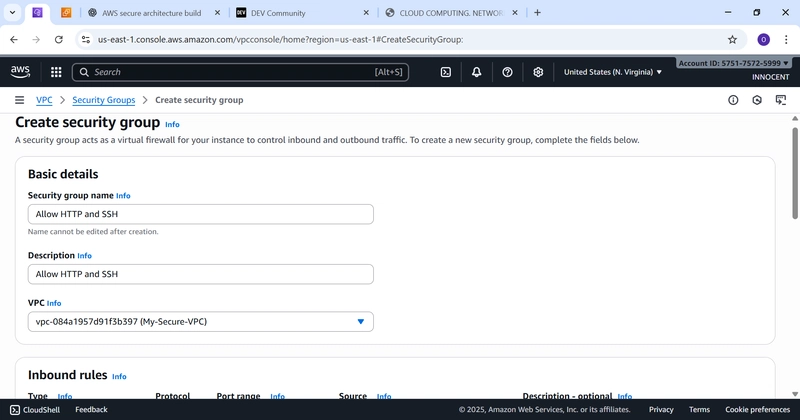Open the Terms link
800x420 pixels.
pos(699,410)
